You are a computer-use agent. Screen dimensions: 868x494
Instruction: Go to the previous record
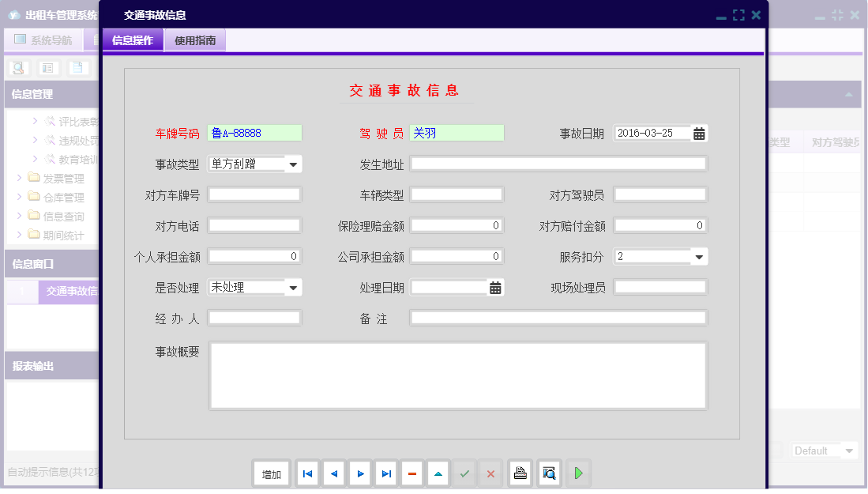(333, 473)
